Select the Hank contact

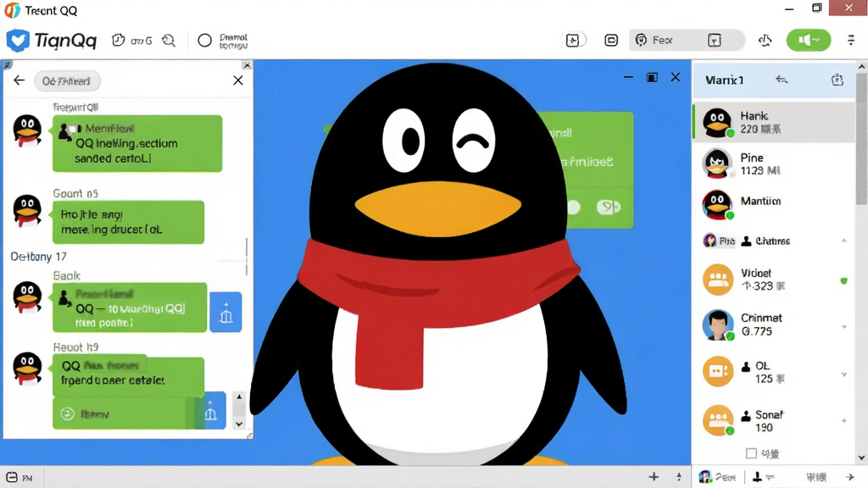[x=773, y=122]
